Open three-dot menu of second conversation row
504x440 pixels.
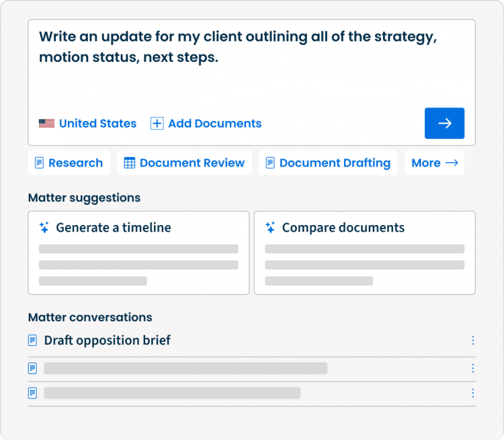472,368
